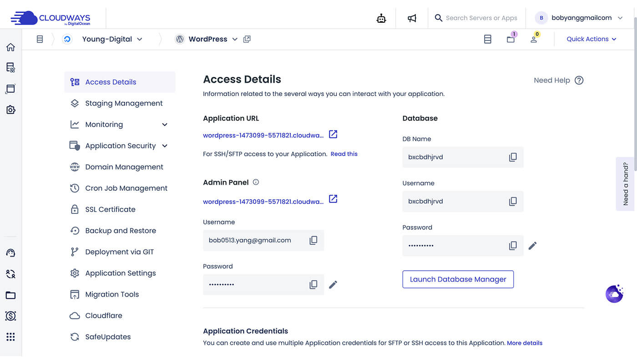Open the dollar billing icon in sidebar
The width and height of the screenshot is (637, 364).
[10, 316]
